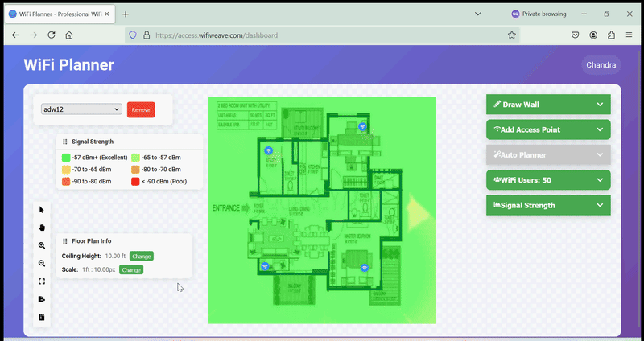Viewport: 644px width, 341px height.
Task: Click the -80 to -70 dBm swatch
Action: tap(135, 170)
